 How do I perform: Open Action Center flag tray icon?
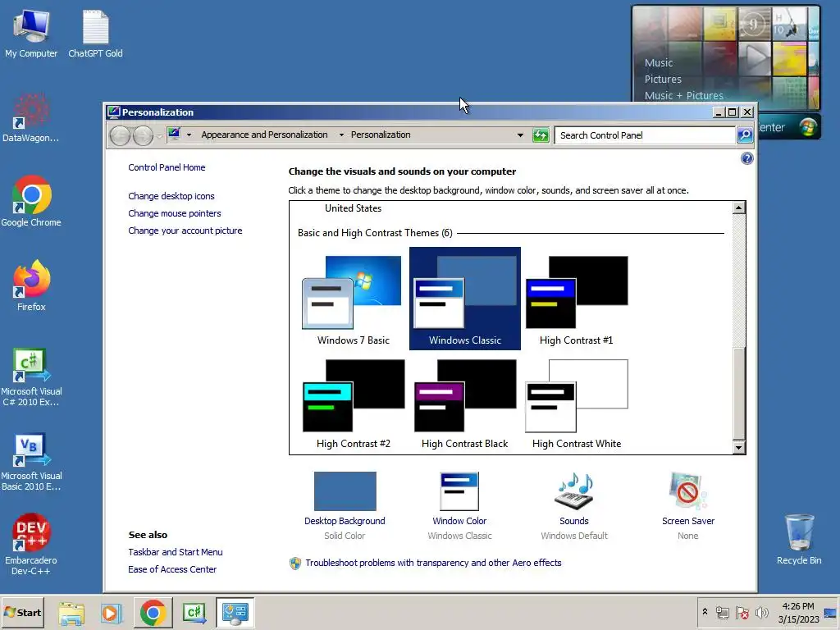point(742,612)
